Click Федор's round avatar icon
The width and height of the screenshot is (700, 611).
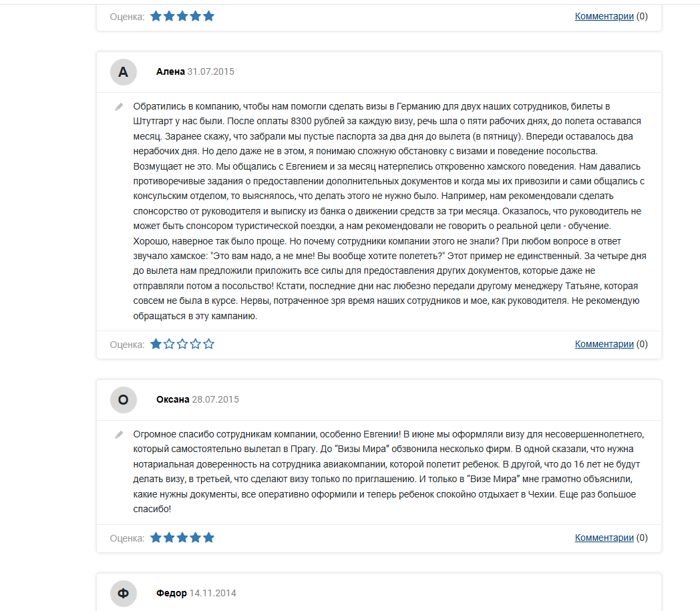(123, 593)
